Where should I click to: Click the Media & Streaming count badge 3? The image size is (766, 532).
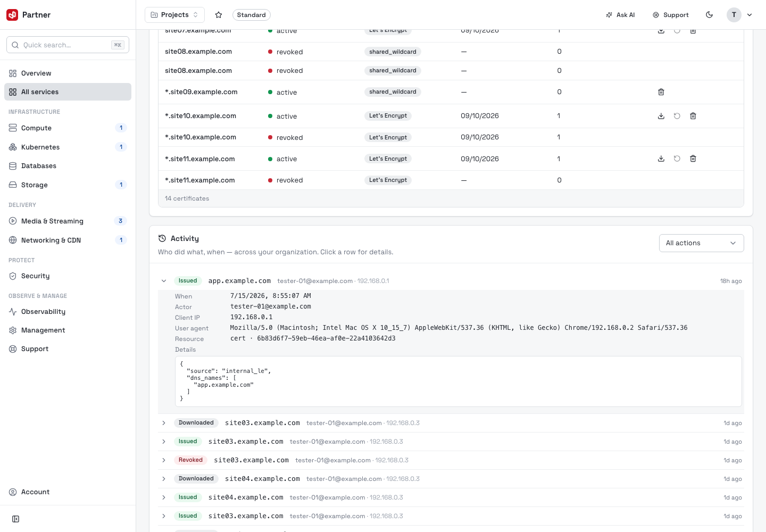(x=120, y=221)
